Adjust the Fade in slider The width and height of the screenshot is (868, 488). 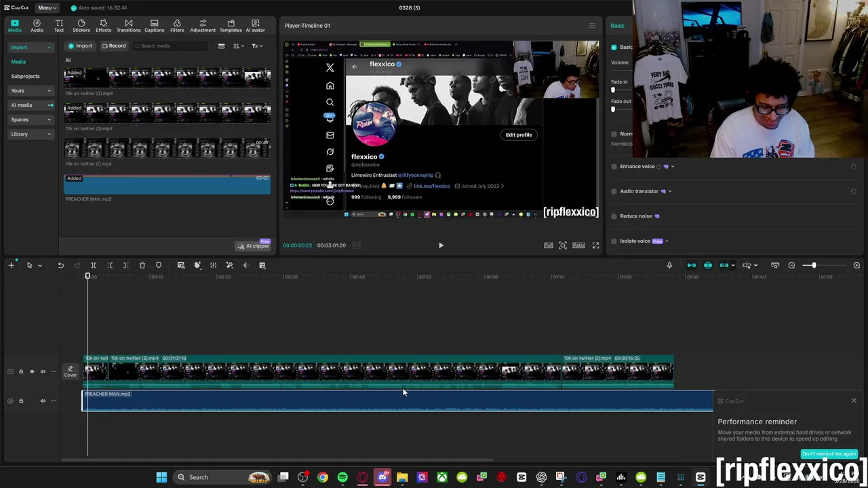(x=613, y=89)
